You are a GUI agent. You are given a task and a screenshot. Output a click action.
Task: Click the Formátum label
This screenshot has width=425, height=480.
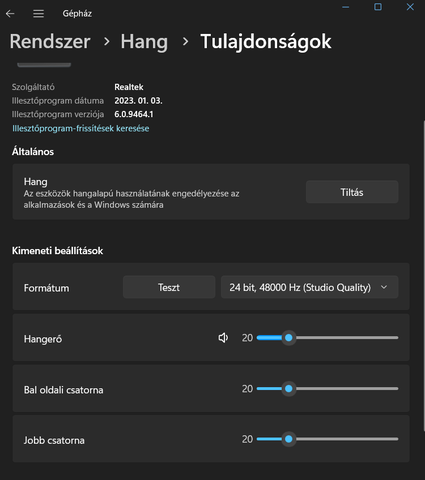46,288
